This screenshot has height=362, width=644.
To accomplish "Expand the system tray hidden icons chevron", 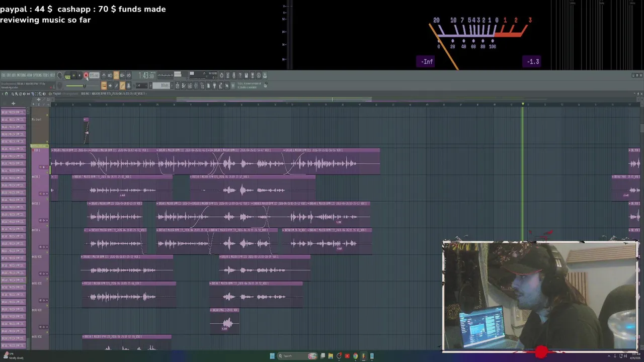I will (x=609, y=356).
